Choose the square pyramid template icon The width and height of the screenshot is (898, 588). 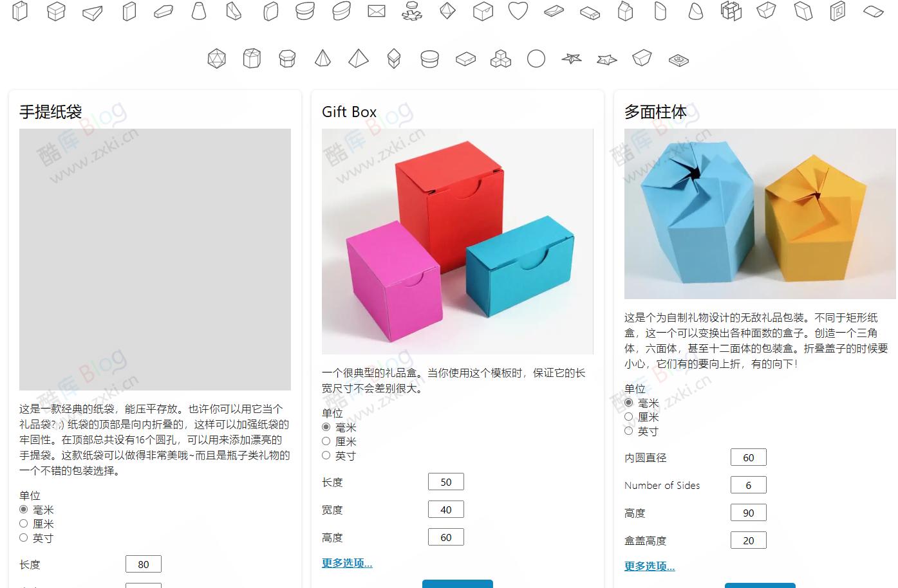359,59
